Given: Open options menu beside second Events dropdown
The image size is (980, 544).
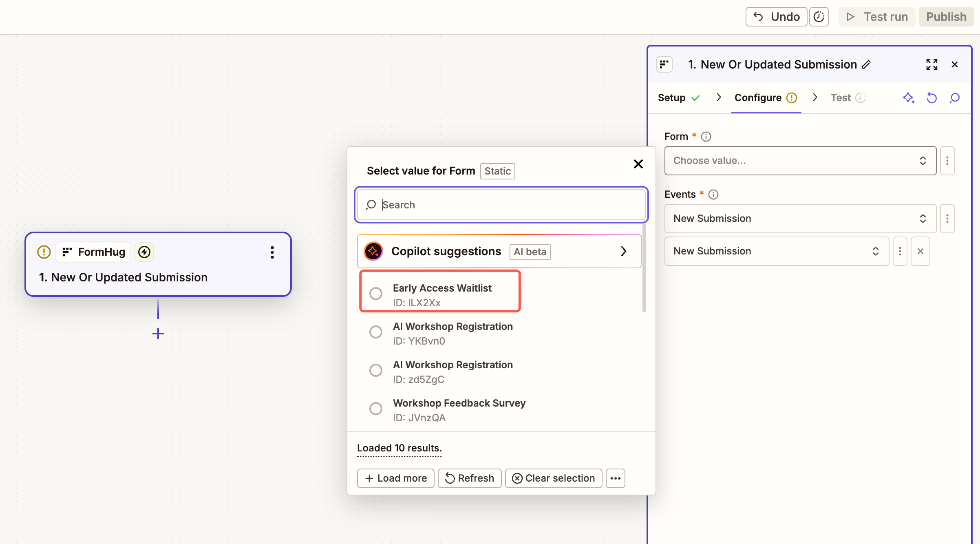Looking at the screenshot, I should point(900,251).
